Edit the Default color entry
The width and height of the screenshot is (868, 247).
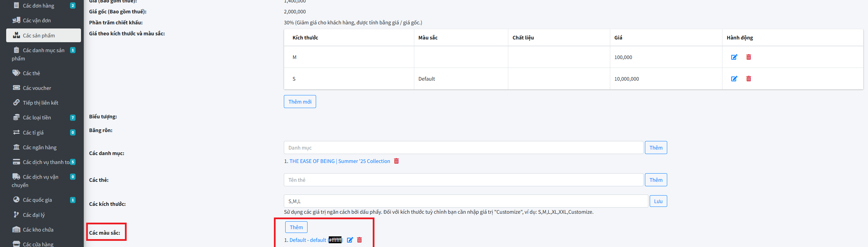pyautogui.click(x=350, y=240)
